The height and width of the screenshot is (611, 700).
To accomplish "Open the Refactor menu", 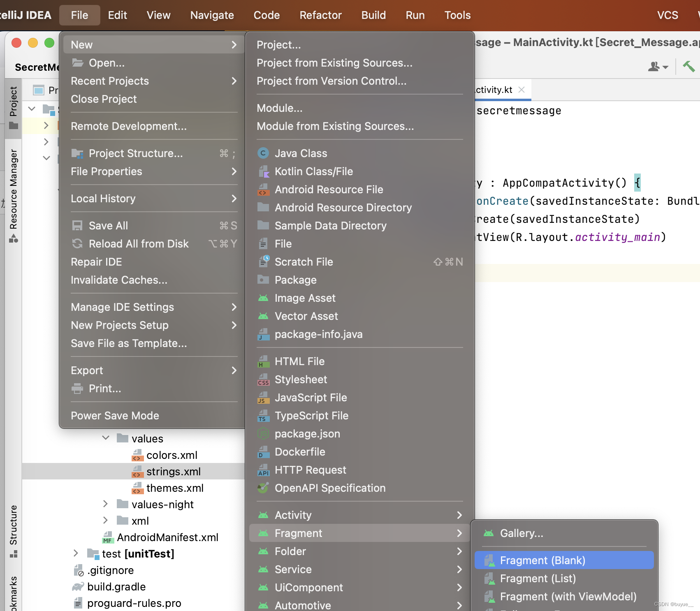I will click(321, 15).
